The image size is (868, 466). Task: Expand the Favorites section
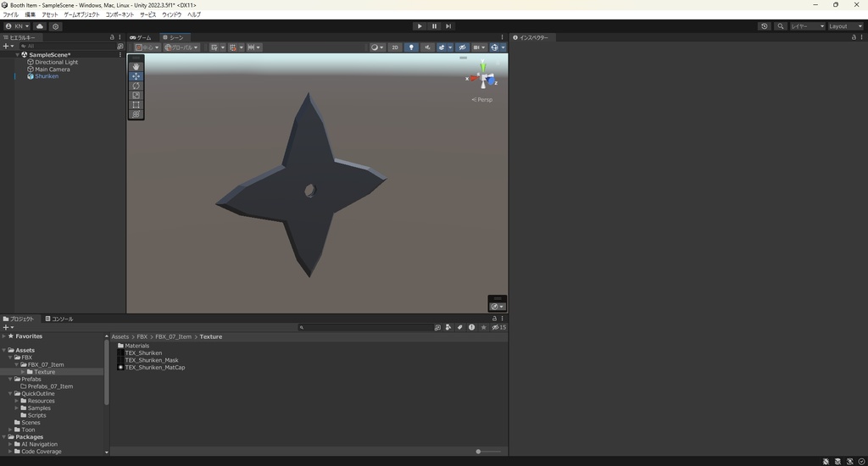pyautogui.click(x=4, y=336)
